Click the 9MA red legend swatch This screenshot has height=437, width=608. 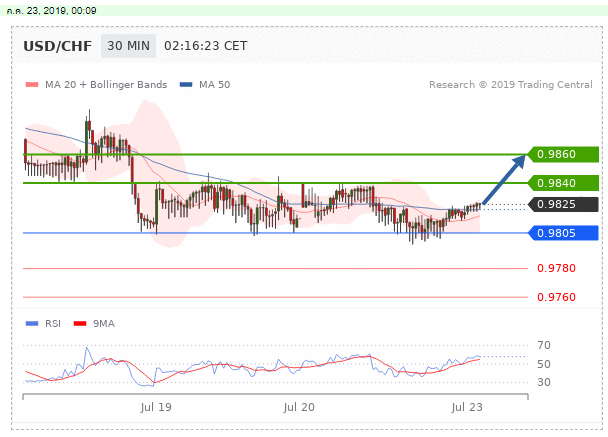80,323
